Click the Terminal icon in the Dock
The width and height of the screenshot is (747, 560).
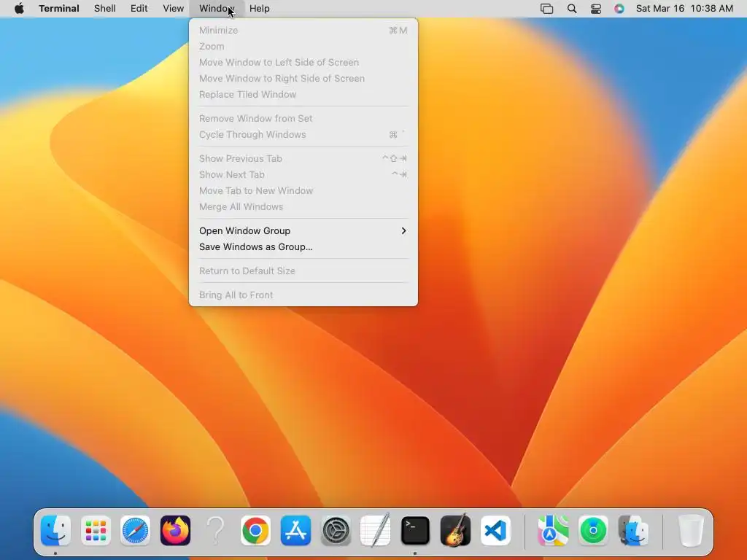point(415,531)
